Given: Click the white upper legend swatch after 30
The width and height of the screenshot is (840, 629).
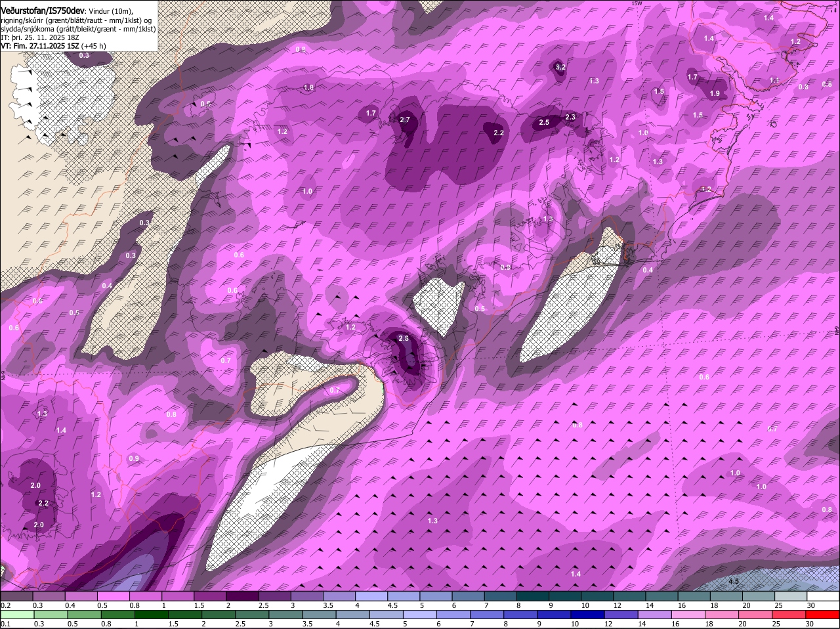Looking at the screenshot, I should (x=824, y=596).
